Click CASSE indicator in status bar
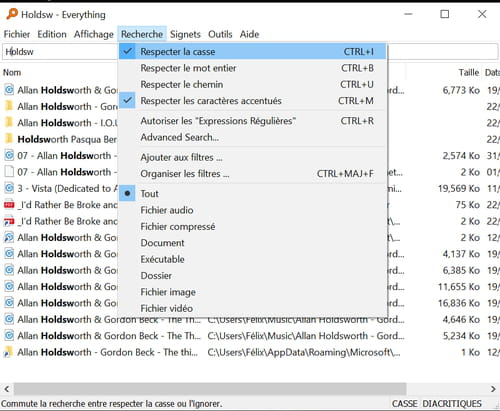The height and width of the screenshot is (411, 500). pos(404,404)
